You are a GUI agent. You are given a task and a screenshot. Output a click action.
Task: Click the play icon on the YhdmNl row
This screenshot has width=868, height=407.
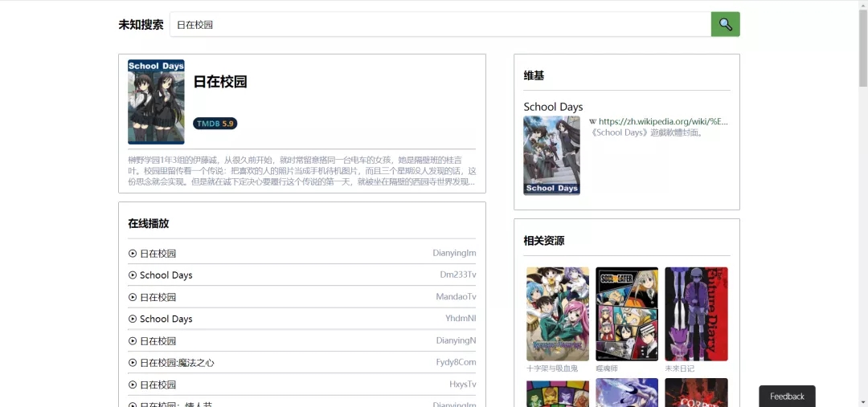(133, 319)
